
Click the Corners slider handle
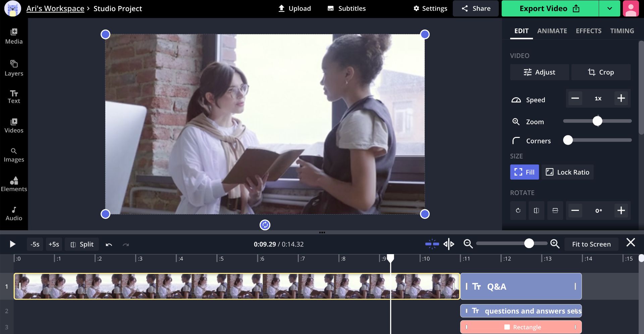[568, 140]
